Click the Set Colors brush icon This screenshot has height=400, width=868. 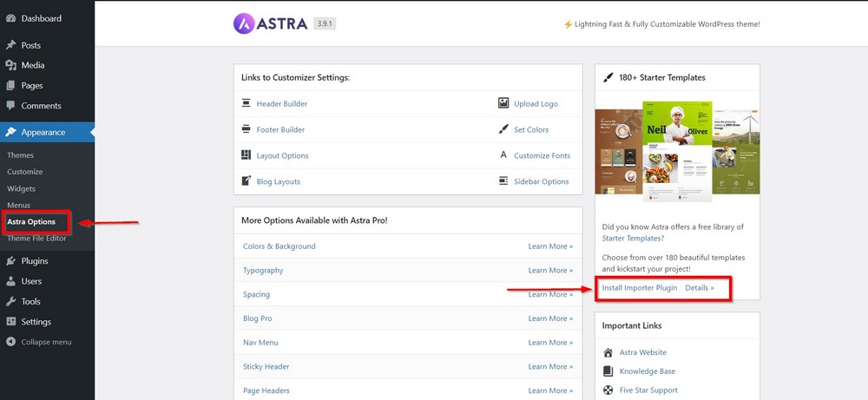503,129
